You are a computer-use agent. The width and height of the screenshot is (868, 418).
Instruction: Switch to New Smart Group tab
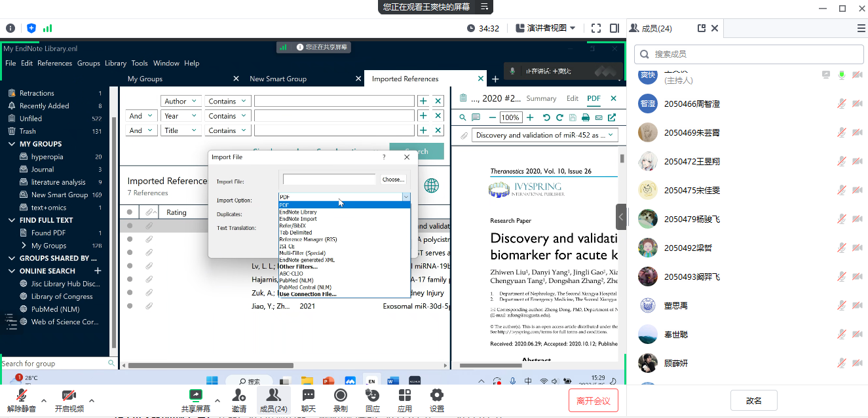tap(278, 79)
